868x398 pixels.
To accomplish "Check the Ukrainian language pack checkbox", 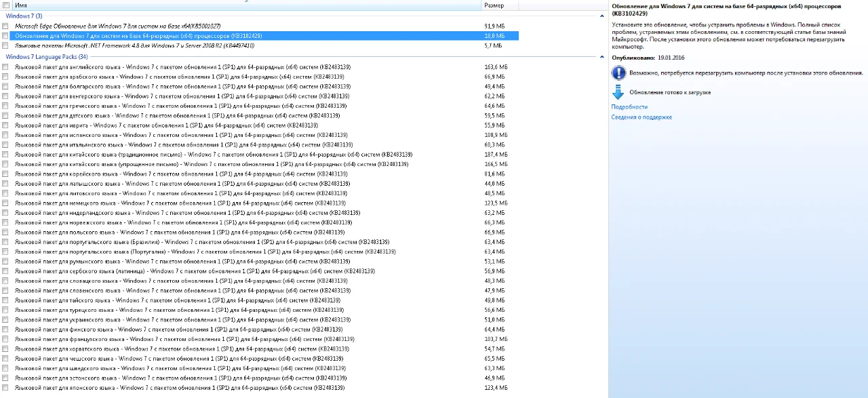I will coord(5,319).
